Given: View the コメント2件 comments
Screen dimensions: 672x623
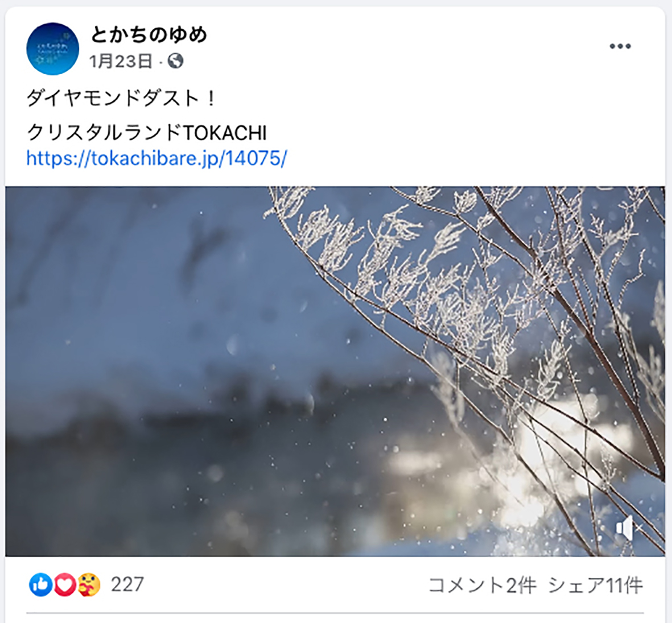Looking at the screenshot, I should click(x=482, y=585).
